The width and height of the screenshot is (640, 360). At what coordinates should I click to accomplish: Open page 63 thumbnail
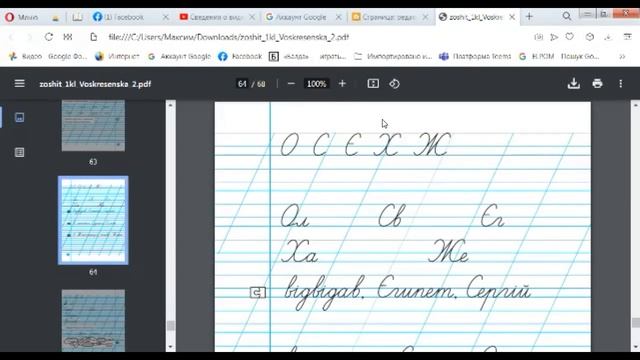pos(93,126)
